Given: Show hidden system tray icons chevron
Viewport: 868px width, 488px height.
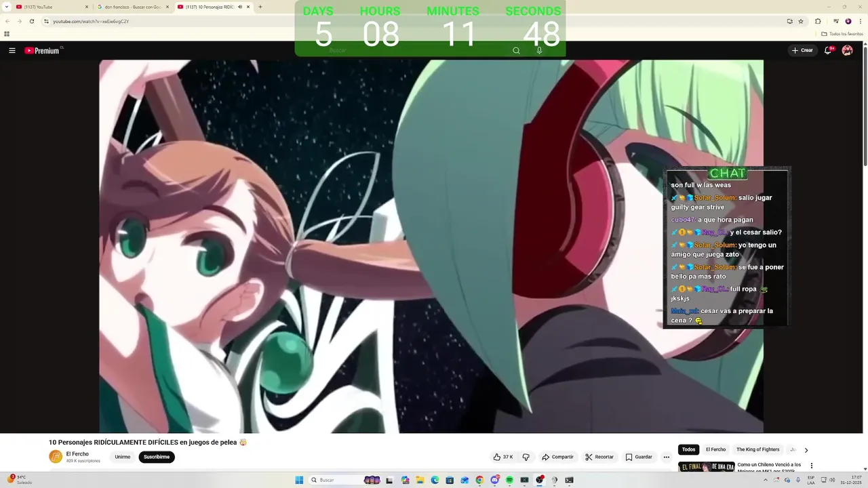Looking at the screenshot, I should pyautogui.click(x=766, y=480).
